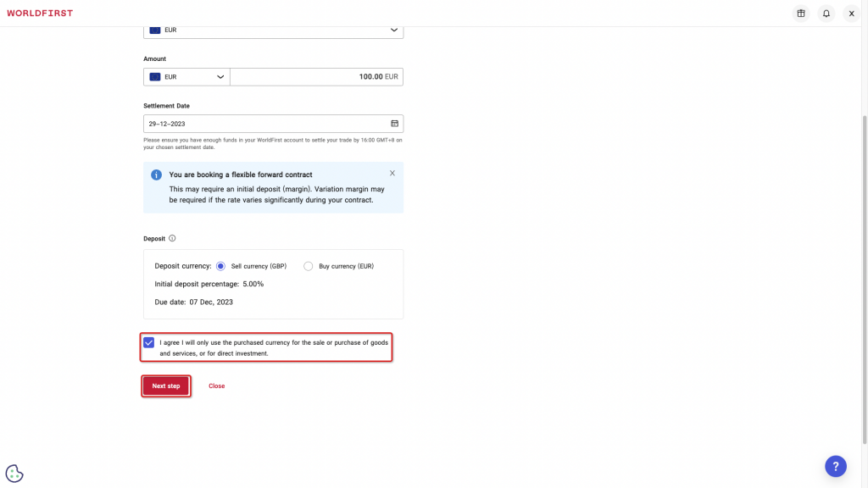
Task: Click the blue info icon in notice
Action: (156, 175)
